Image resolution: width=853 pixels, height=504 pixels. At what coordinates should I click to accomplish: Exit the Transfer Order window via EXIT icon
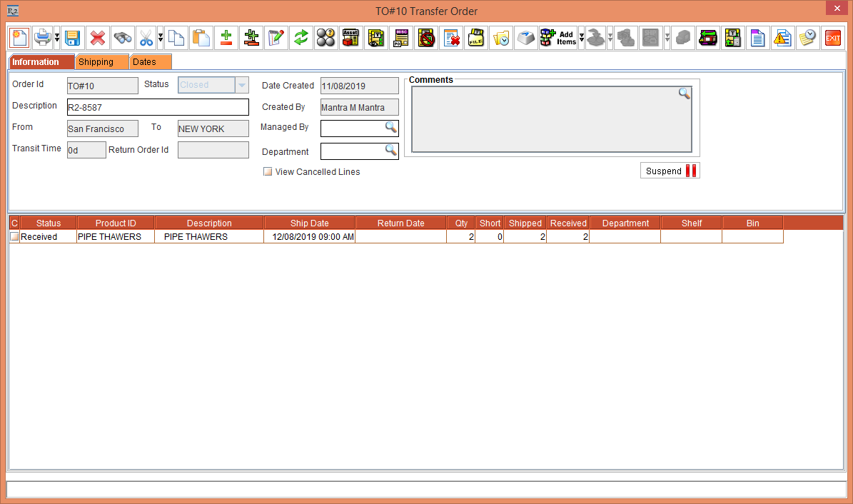point(832,37)
